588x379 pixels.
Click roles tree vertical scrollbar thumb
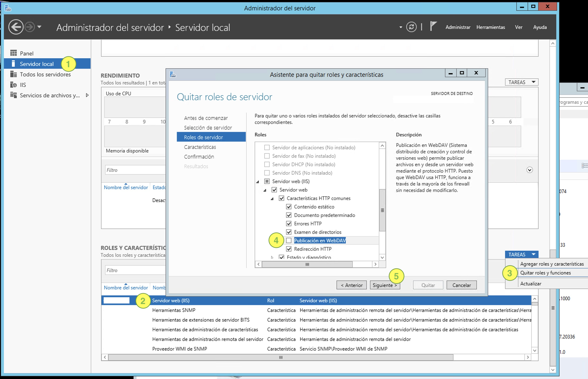(382, 210)
